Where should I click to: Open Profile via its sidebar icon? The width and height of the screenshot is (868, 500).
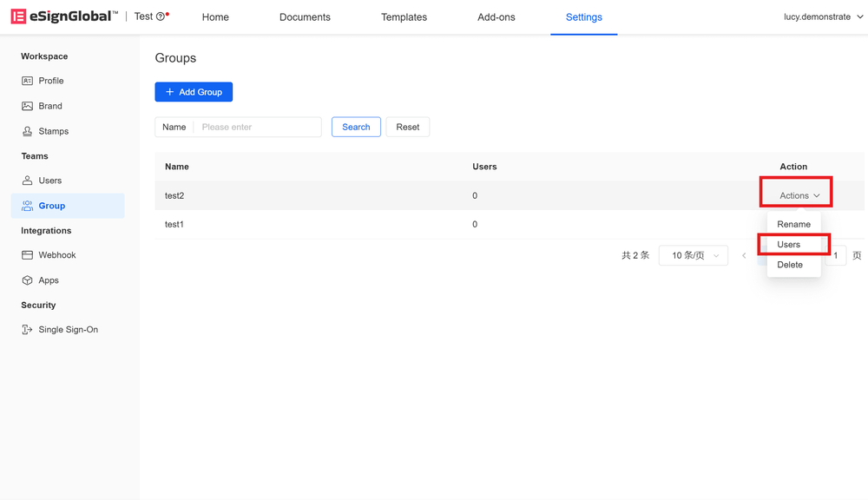point(28,81)
